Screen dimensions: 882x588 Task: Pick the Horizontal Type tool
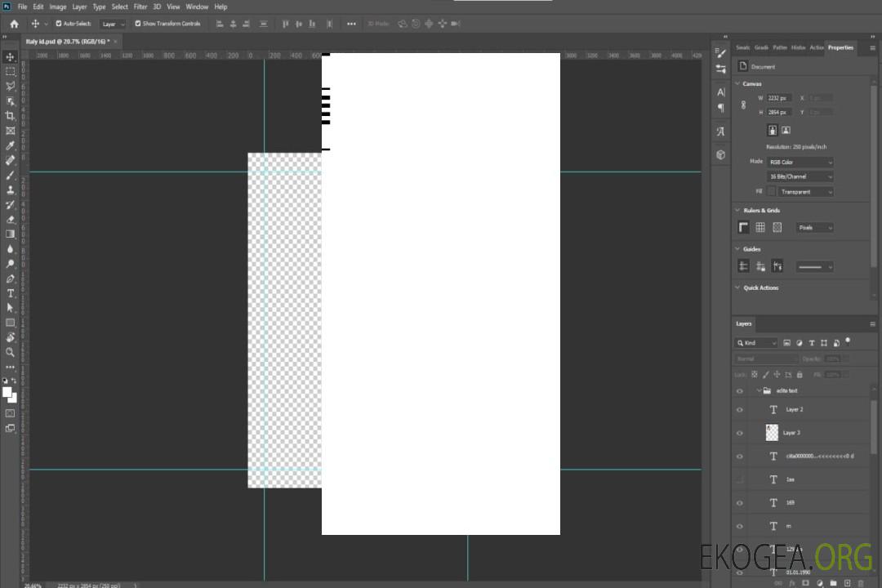point(11,293)
